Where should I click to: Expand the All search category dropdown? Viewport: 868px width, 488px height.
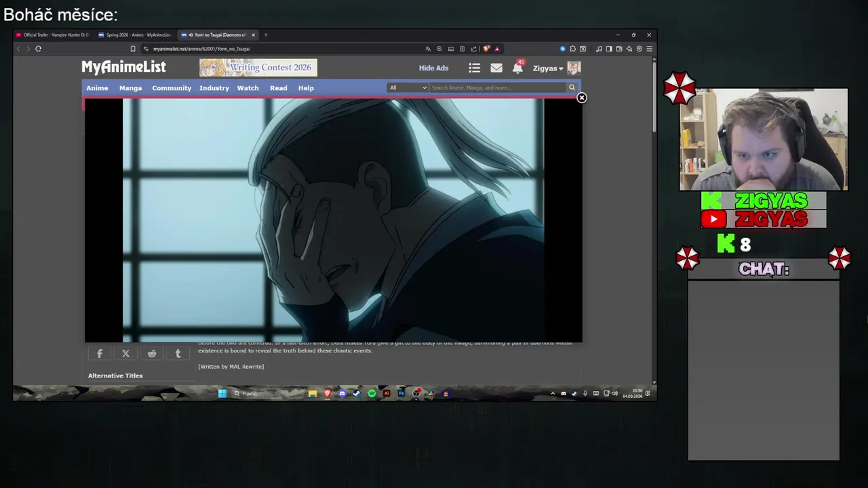pos(408,87)
